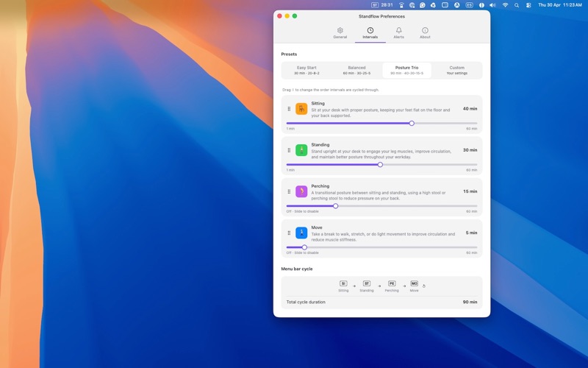Image resolution: width=588 pixels, height=368 pixels.
Task: Open the General preferences tab
Action: (340, 33)
